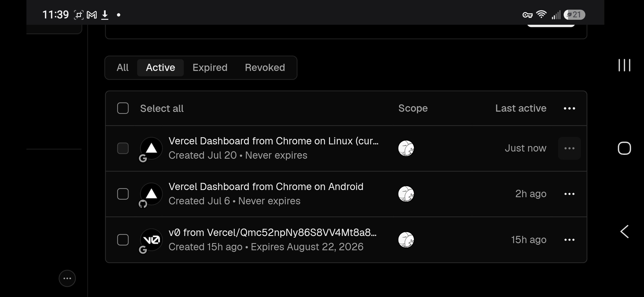Viewport: 644px width, 297px height.
Task: Click the Last active column header
Action: 521,108
